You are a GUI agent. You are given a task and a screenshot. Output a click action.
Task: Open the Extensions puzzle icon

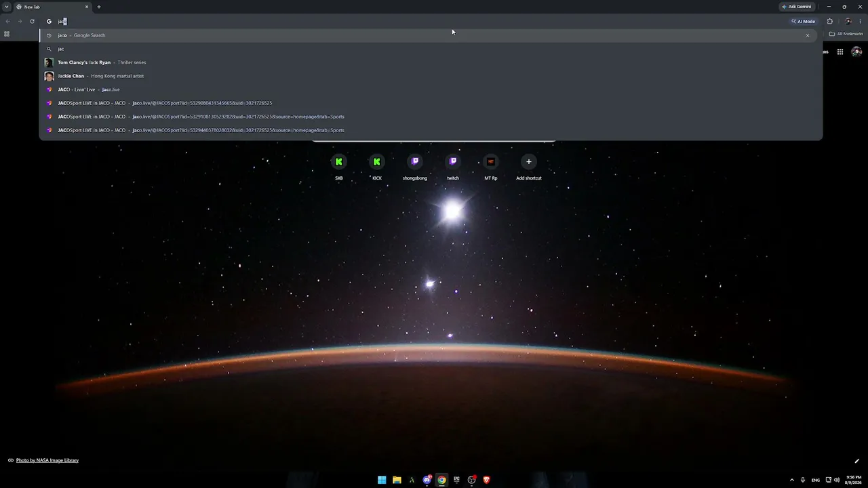[829, 21]
